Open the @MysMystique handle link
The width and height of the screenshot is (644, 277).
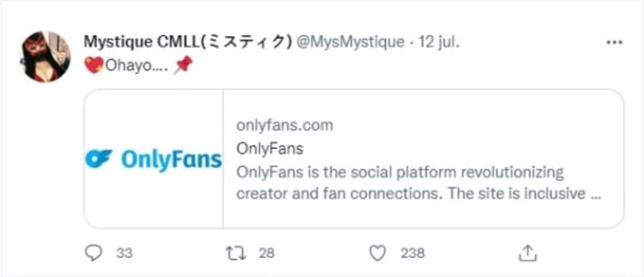point(350,42)
